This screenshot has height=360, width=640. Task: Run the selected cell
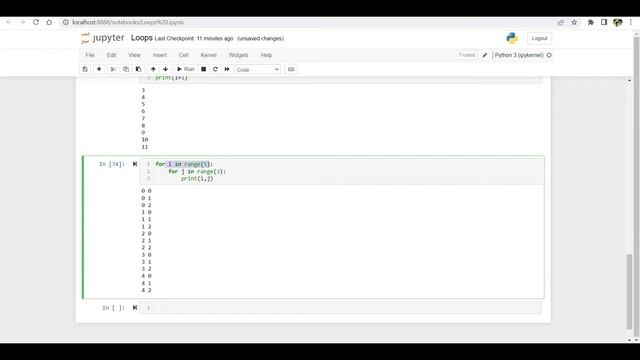click(x=185, y=69)
